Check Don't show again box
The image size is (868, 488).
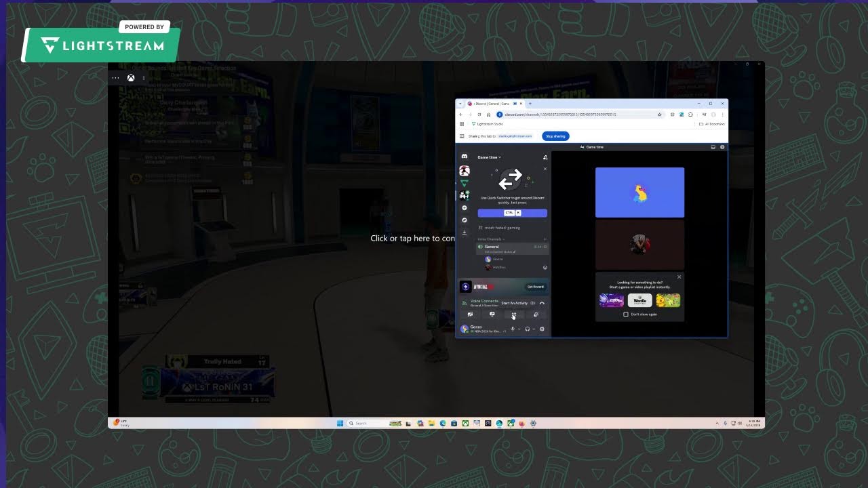click(626, 314)
